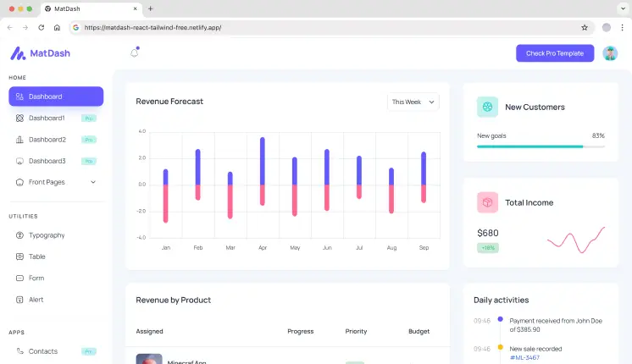The width and height of the screenshot is (632, 364).
Task: Open a new browser tab
Action: pyautogui.click(x=151, y=8)
